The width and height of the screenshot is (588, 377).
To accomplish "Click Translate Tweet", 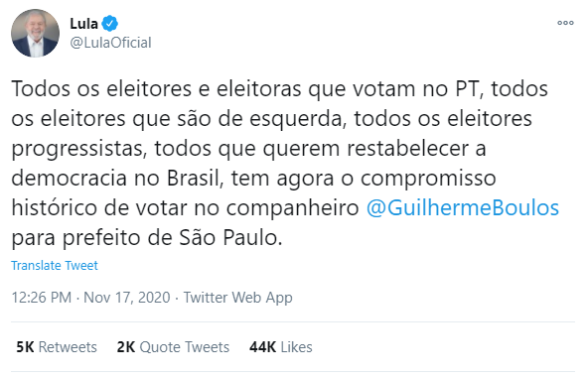I will (x=55, y=265).
